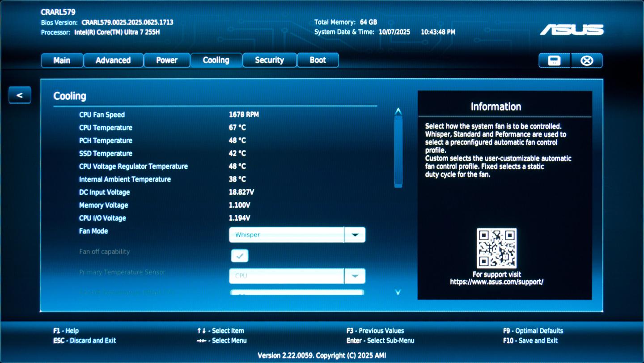Click the F1 - Help hint
Image resolution: width=644 pixels, height=363 pixels.
pyautogui.click(x=66, y=331)
